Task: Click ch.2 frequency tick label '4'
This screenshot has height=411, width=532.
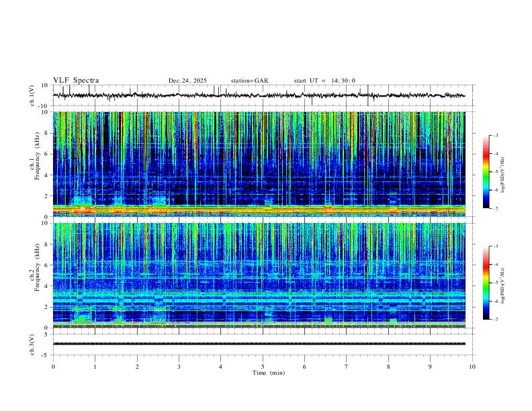Action: pyautogui.click(x=47, y=286)
